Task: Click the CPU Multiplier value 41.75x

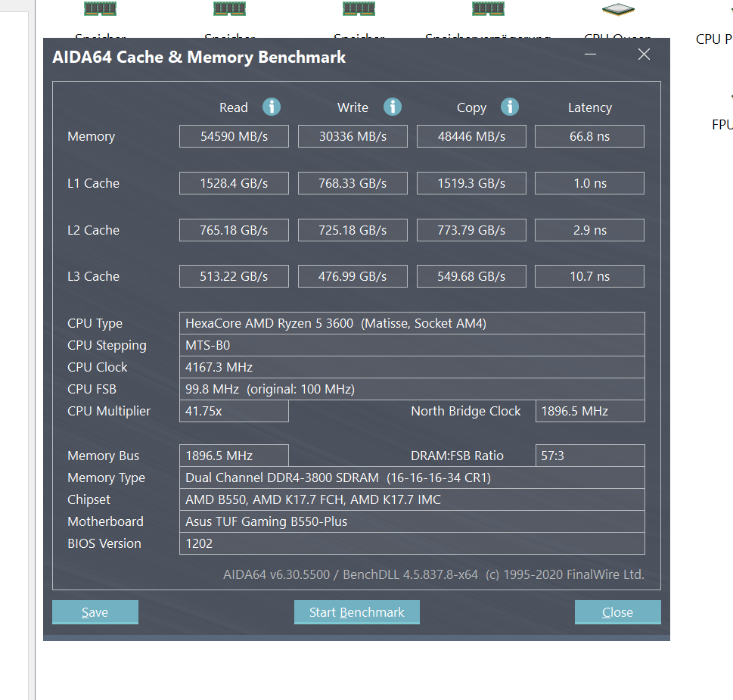Action: point(234,411)
